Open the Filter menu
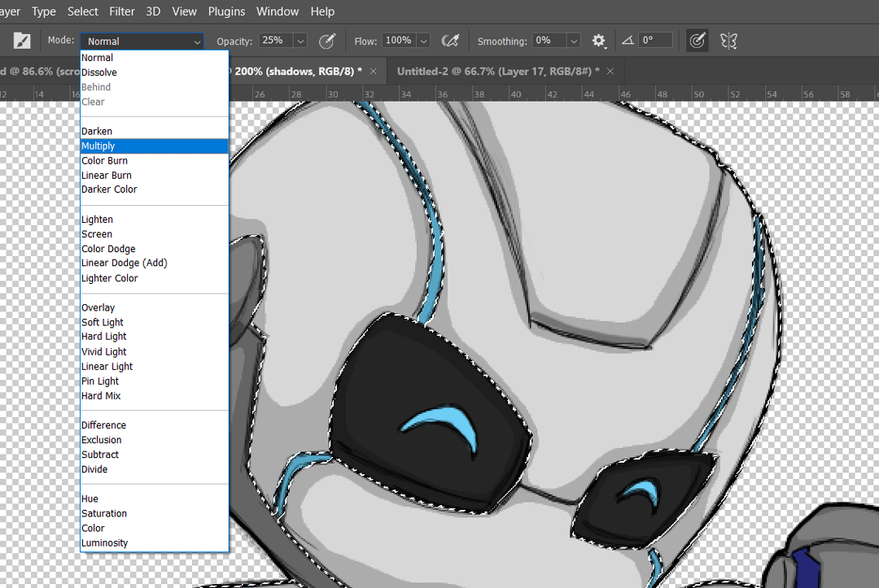Screen dimensions: 879x588 coord(121,11)
